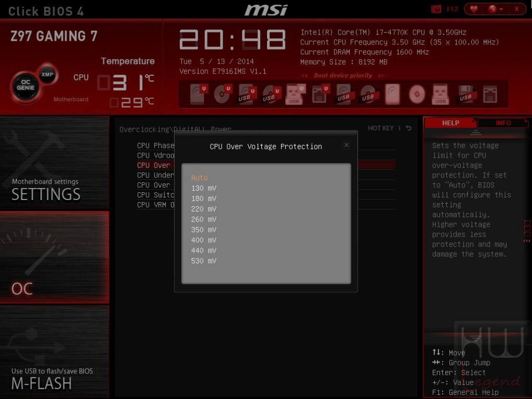
Task: Select the highlighted CD/DVD disc boot icon
Action: 417,94
